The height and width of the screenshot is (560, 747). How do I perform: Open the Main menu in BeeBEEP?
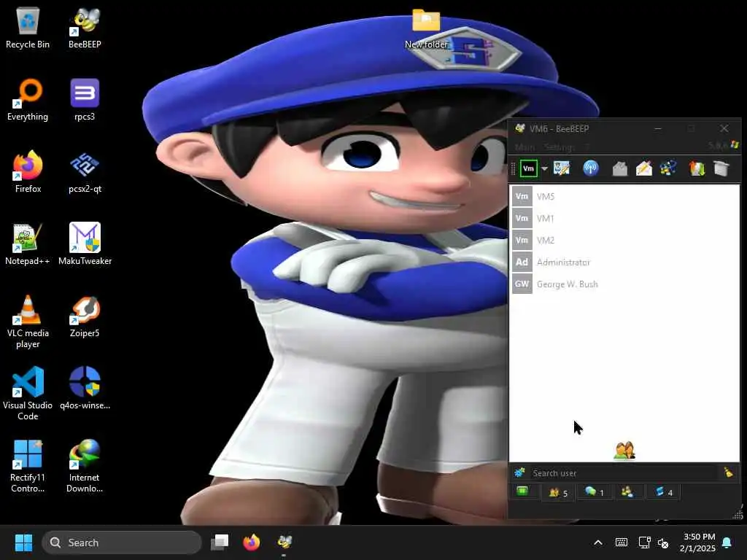[x=525, y=147]
